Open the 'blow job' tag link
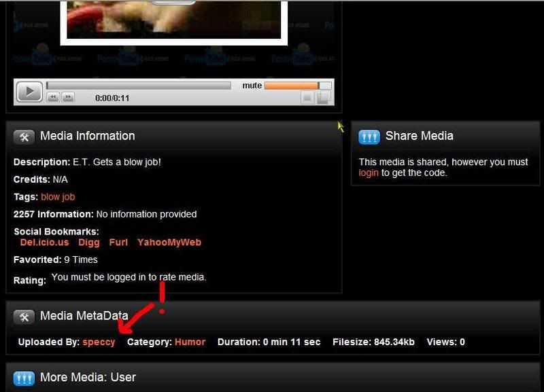The width and height of the screenshot is (544, 392). pos(58,197)
